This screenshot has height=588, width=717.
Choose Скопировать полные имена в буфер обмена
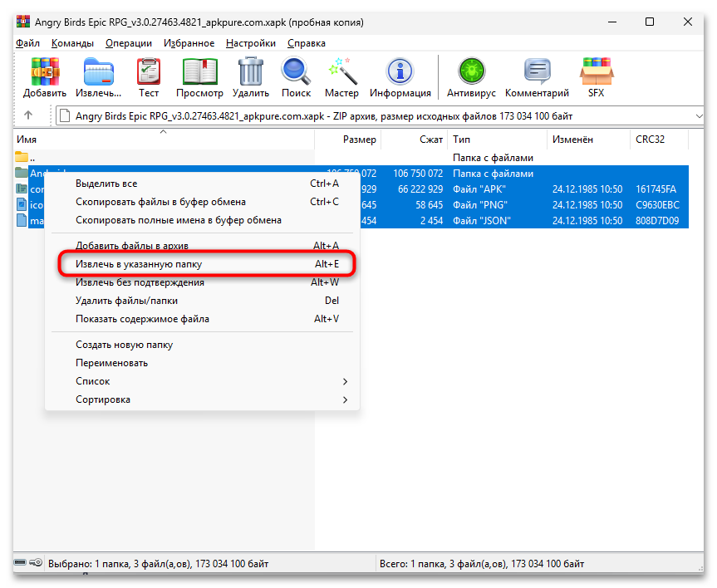(202, 220)
